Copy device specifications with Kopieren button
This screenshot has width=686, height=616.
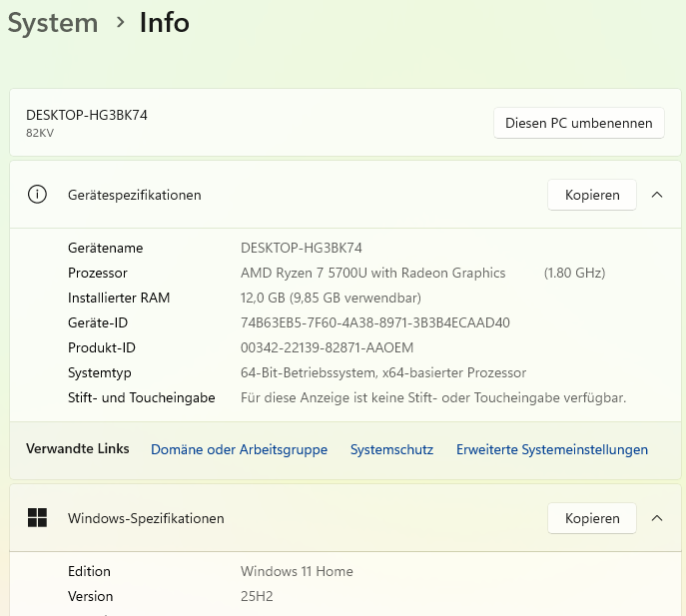click(592, 195)
